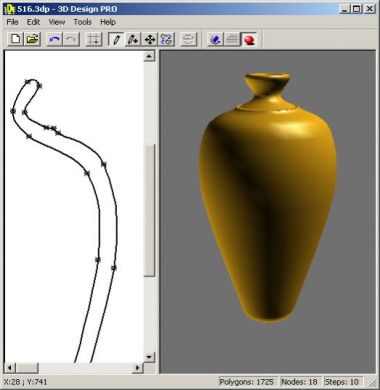This screenshot has width=380, height=390.
Task: Select the curve nodes edit tool
Action: pyautogui.click(x=166, y=39)
